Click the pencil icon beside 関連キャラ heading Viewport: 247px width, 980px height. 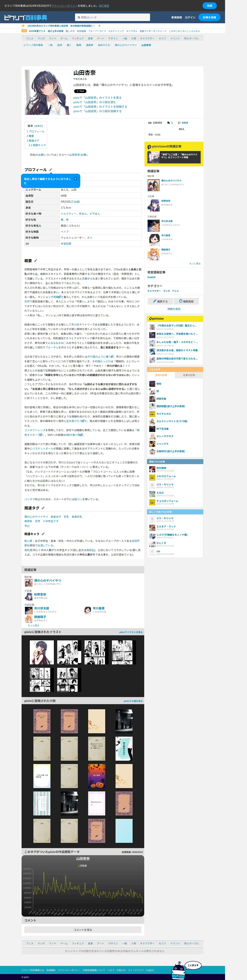(x=43, y=534)
